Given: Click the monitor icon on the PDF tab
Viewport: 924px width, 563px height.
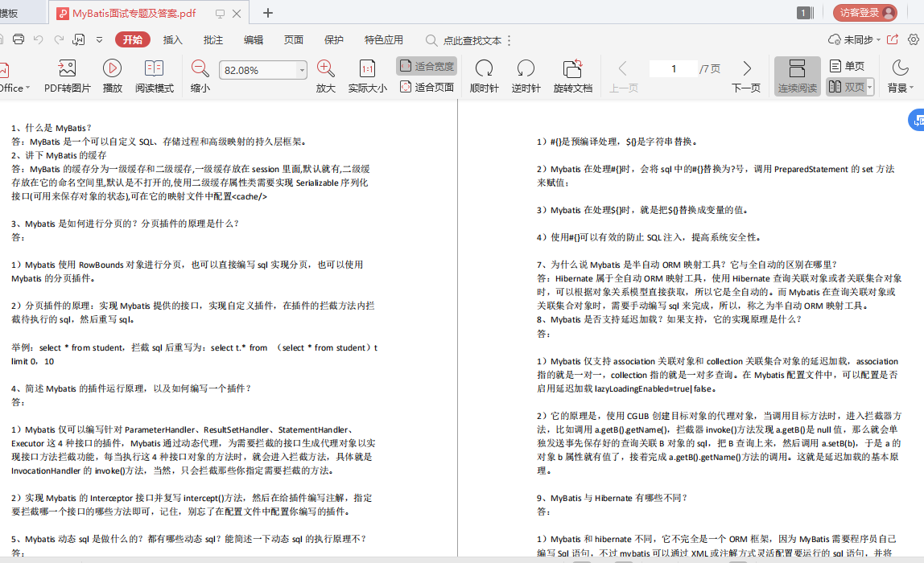Looking at the screenshot, I should click(220, 14).
